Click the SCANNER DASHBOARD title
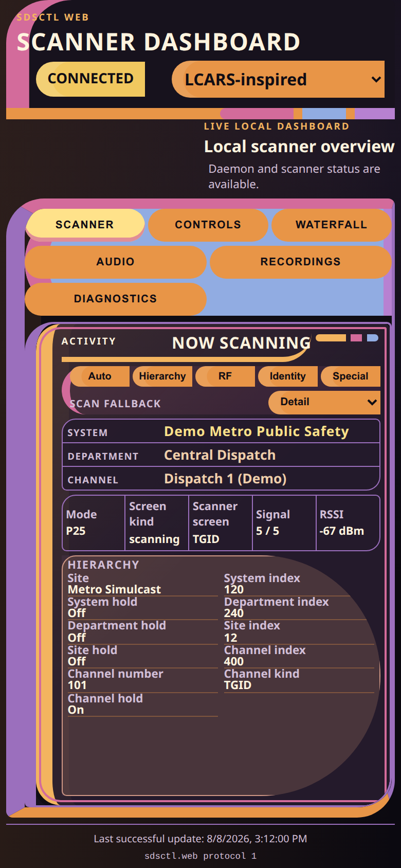The width and height of the screenshot is (401, 868). pyautogui.click(x=159, y=42)
